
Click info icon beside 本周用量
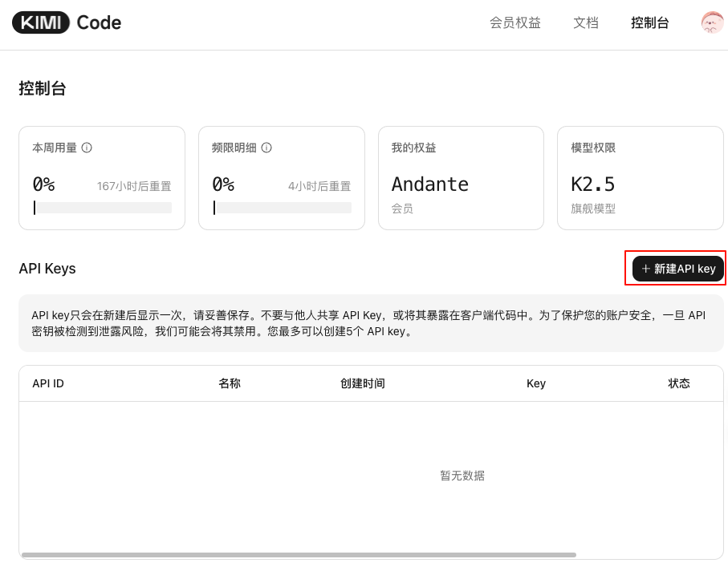tap(87, 148)
